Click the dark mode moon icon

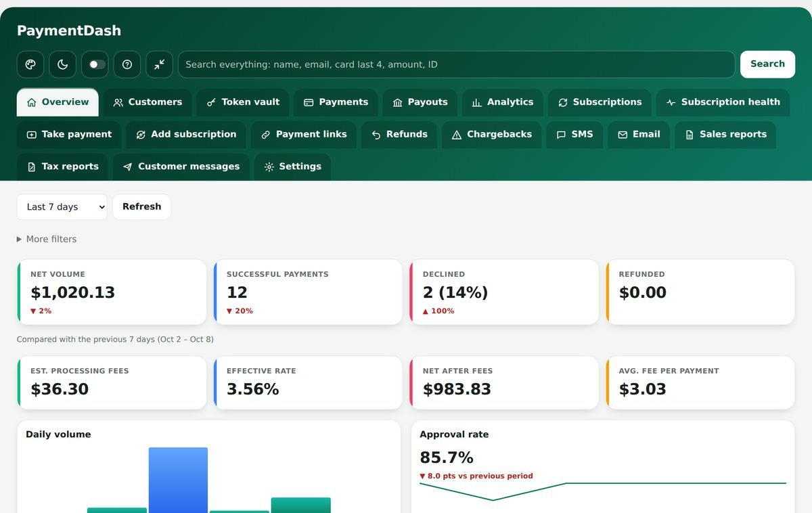(63, 64)
